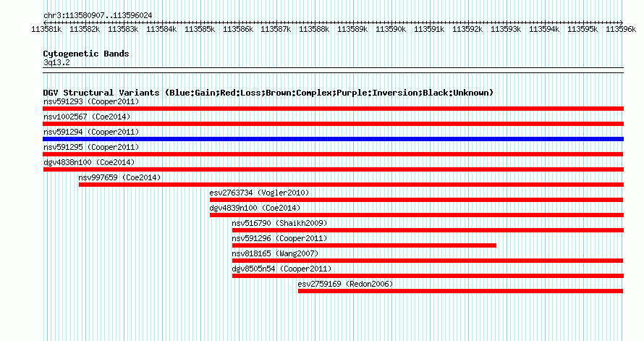Screen dimensions: 644x341
Task: Click the dgv4839n100 (Coe2014) red bar
Action: point(417,215)
